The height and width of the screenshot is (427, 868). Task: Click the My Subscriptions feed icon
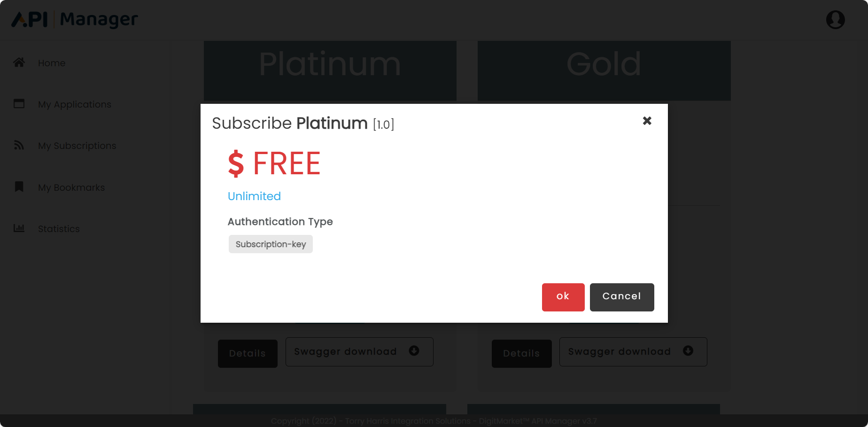click(x=19, y=145)
